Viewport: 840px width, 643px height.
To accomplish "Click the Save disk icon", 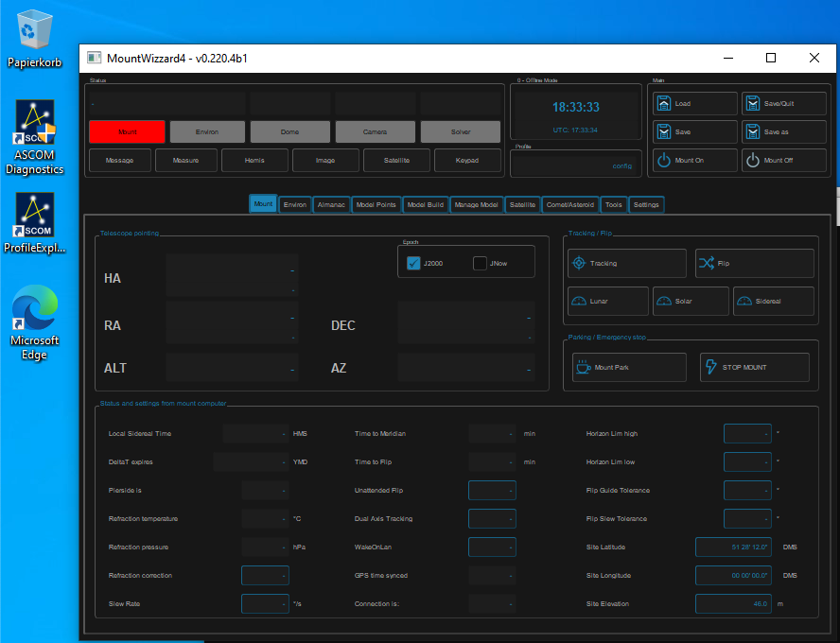I will [664, 131].
